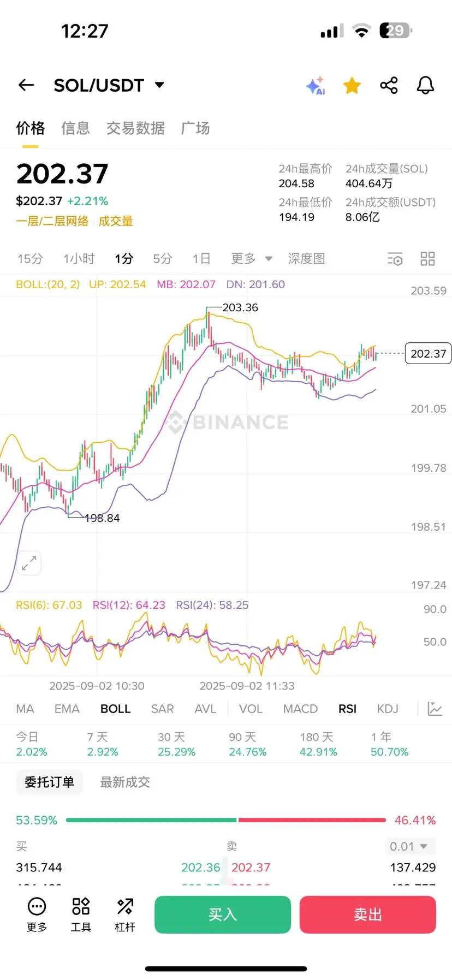This screenshot has width=452, height=980.
Task: Tap the share icon
Action: [389, 85]
